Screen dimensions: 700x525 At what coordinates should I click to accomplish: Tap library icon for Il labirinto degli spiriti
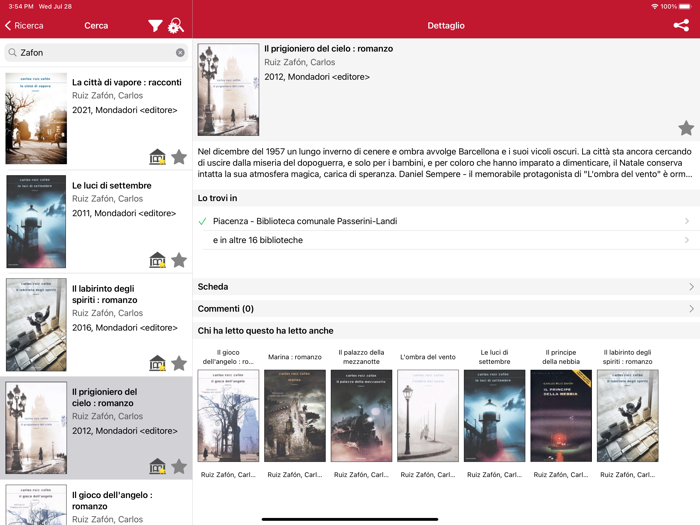157,363
